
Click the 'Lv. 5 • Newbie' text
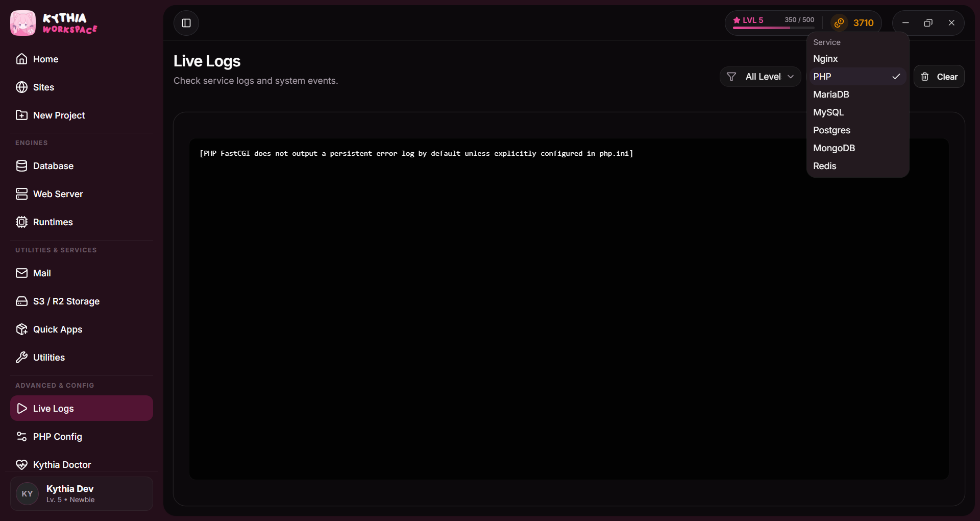pos(70,500)
